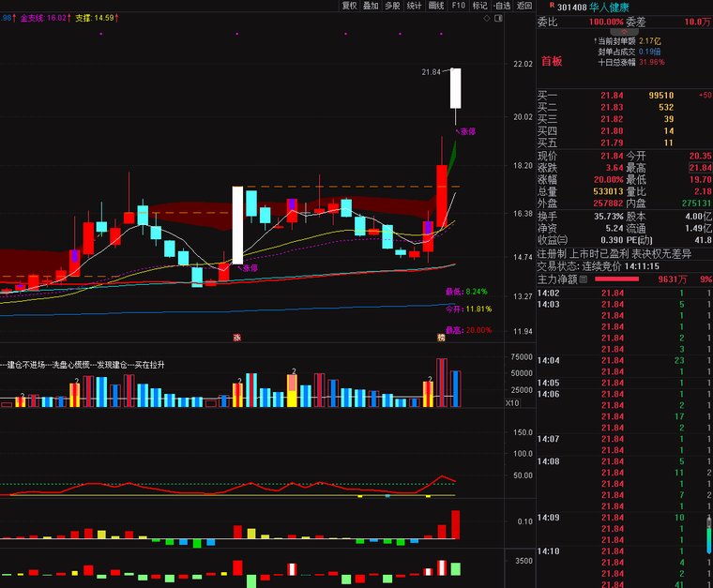Click the 返回 back button

coord(523,6)
